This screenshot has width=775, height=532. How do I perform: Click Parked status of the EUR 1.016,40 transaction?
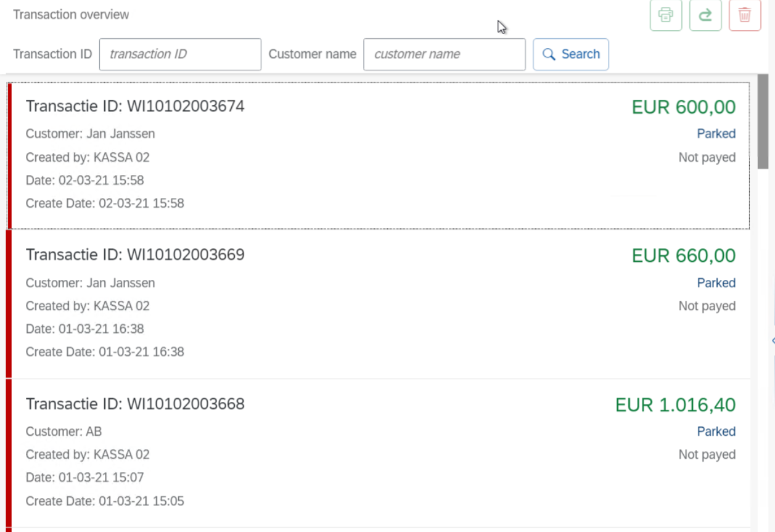[716, 432]
